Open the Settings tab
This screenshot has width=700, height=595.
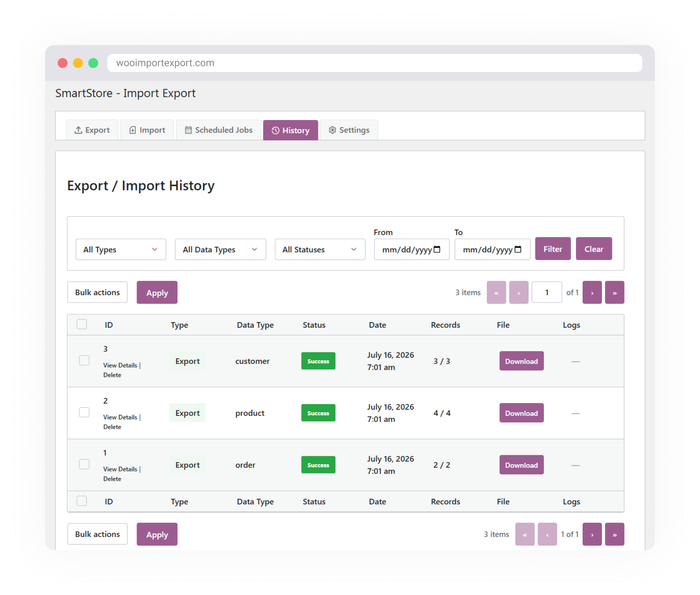[349, 130]
